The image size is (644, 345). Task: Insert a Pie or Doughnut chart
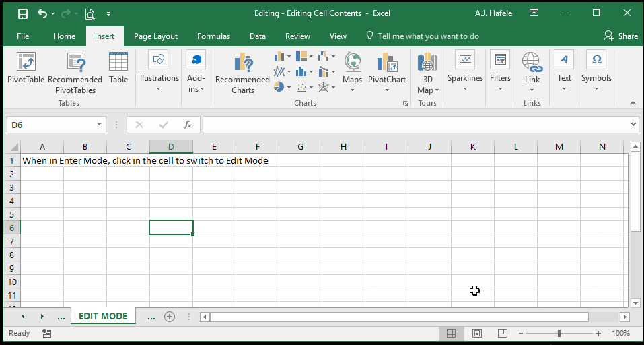282,87
